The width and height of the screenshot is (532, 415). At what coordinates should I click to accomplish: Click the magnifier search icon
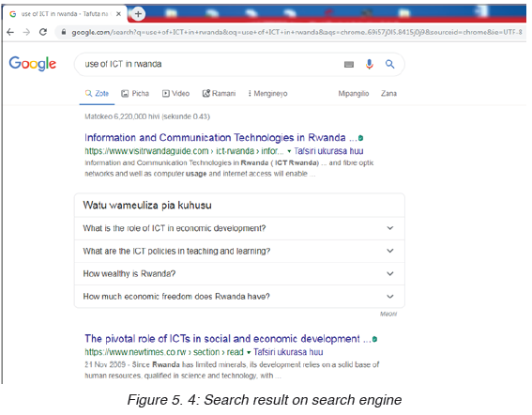click(x=389, y=64)
